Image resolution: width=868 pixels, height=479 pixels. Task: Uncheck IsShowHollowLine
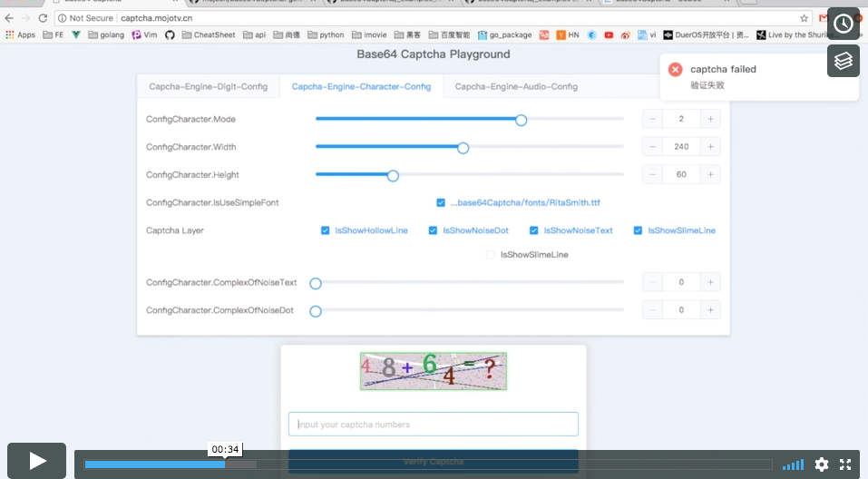coord(325,230)
